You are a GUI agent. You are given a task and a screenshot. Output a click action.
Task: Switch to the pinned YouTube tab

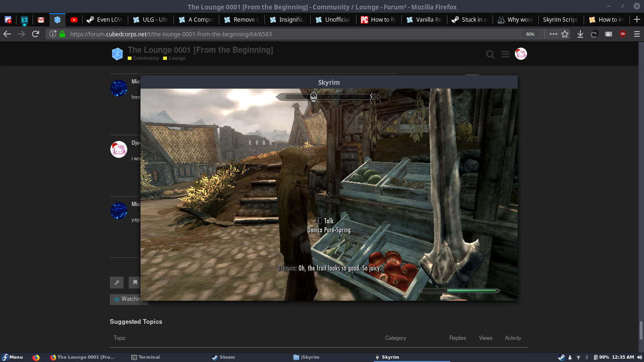(x=74, y=20)
